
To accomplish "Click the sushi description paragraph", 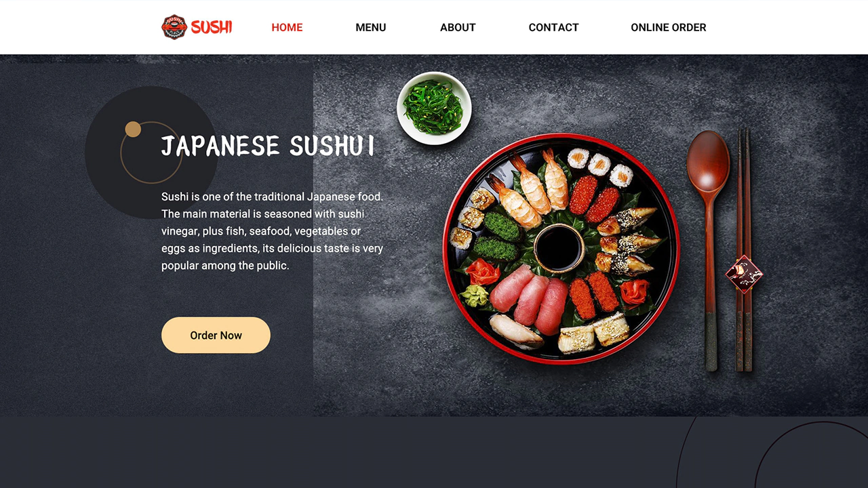I will point(273,231).
